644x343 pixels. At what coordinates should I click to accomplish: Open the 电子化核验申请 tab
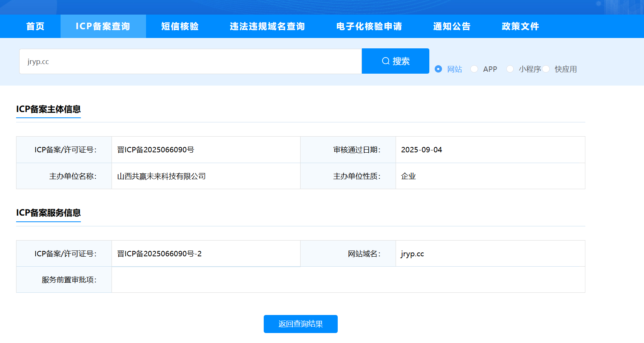click(369, 26)
